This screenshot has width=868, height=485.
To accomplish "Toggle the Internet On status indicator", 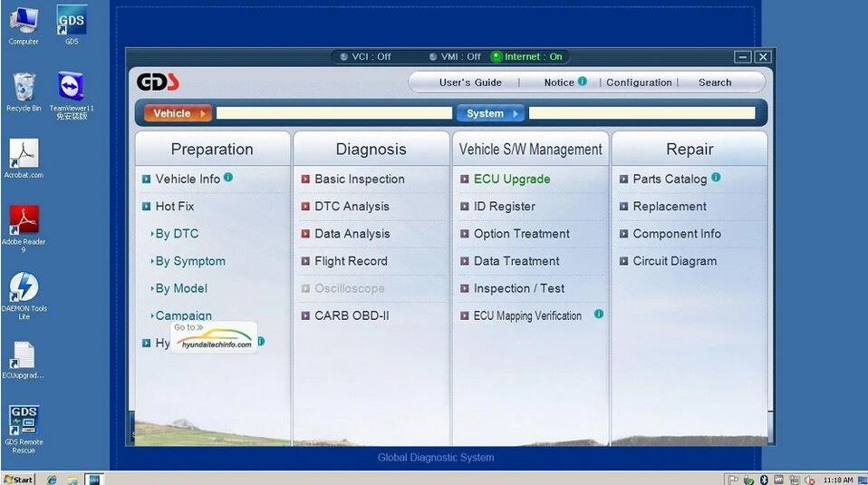I will 497,56.
